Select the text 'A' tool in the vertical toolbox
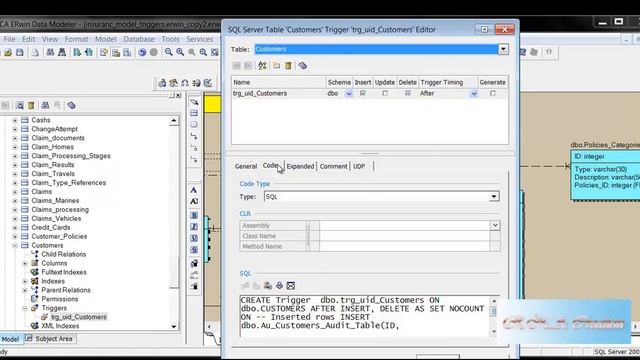The height and width of the screenshot is (360, 640). 194,190
